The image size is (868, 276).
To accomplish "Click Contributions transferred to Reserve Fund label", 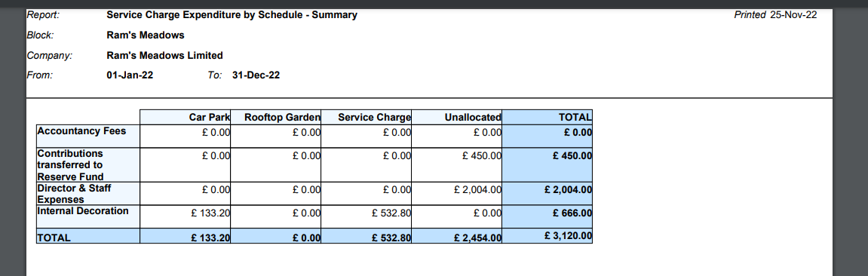I will 70,165.
